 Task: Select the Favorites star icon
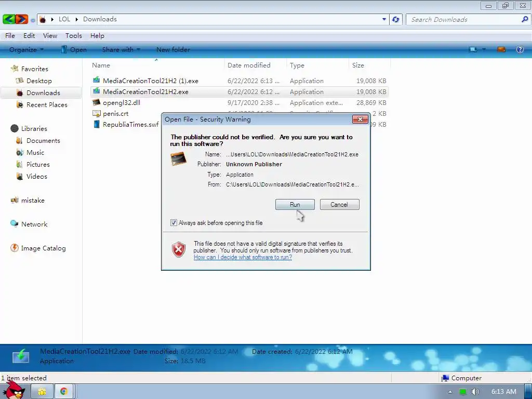tap(15, 69)
